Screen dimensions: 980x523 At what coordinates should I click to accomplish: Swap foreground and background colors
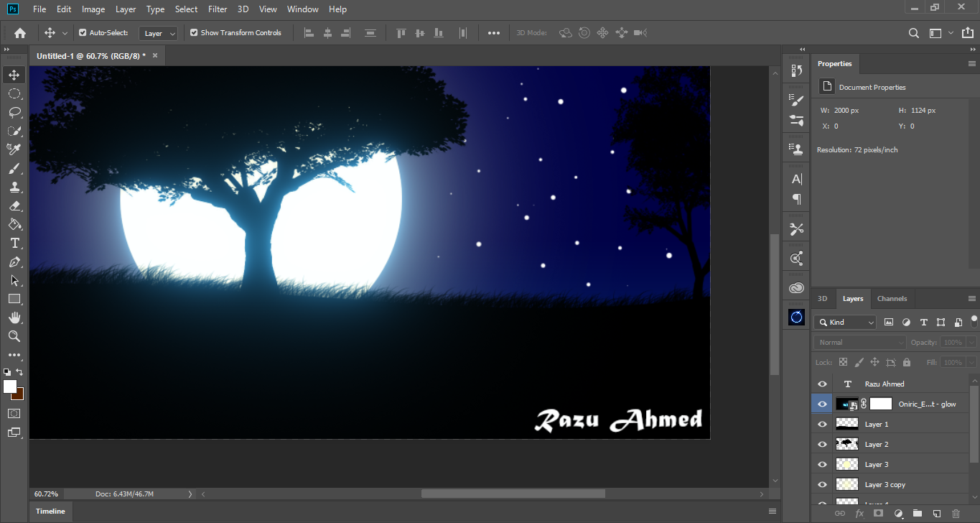pyautogui.click(x=20, y=372)
